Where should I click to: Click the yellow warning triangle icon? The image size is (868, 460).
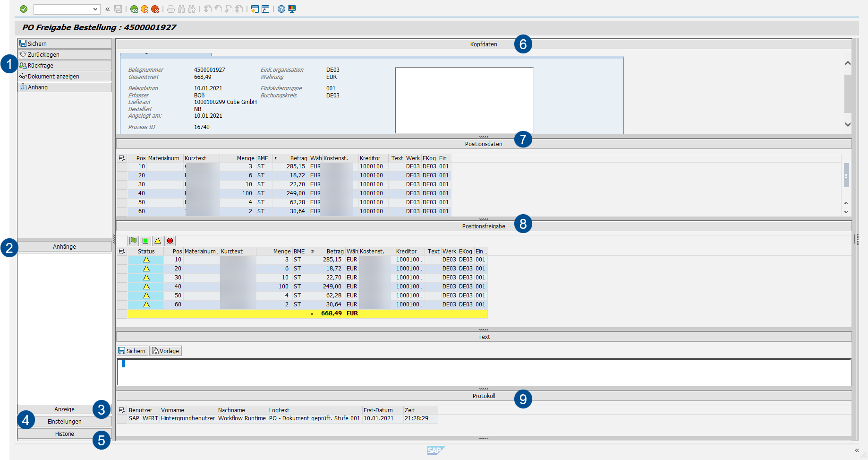pyautogui.click(x=158, y=241)
